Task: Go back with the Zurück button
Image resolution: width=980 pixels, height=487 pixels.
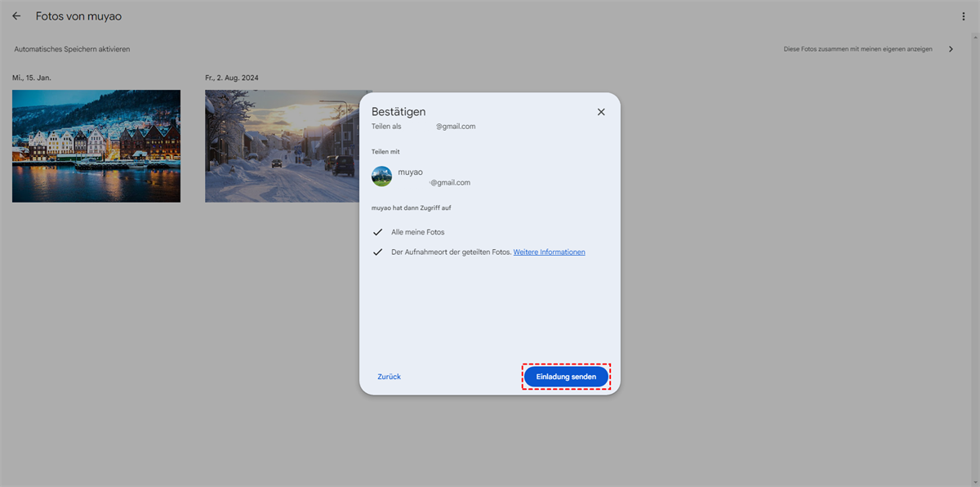Action: pyautogui.click(x=389, y=377)
